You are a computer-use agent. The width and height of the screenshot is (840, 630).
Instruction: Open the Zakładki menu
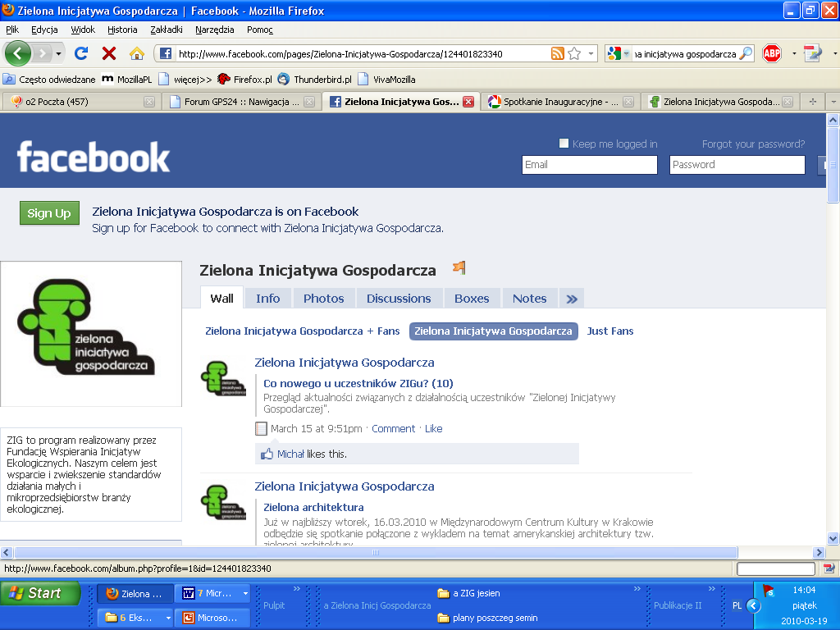[x=166, y=30]
